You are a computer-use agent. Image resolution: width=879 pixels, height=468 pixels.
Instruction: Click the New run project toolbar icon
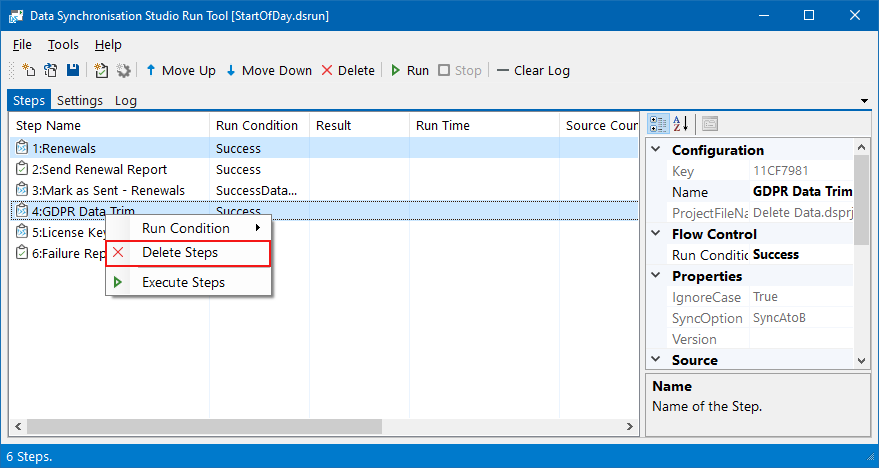28,70
